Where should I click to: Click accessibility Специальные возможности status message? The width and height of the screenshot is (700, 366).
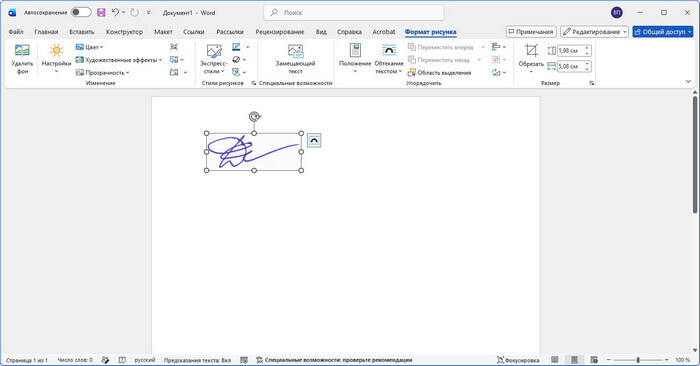334,360
